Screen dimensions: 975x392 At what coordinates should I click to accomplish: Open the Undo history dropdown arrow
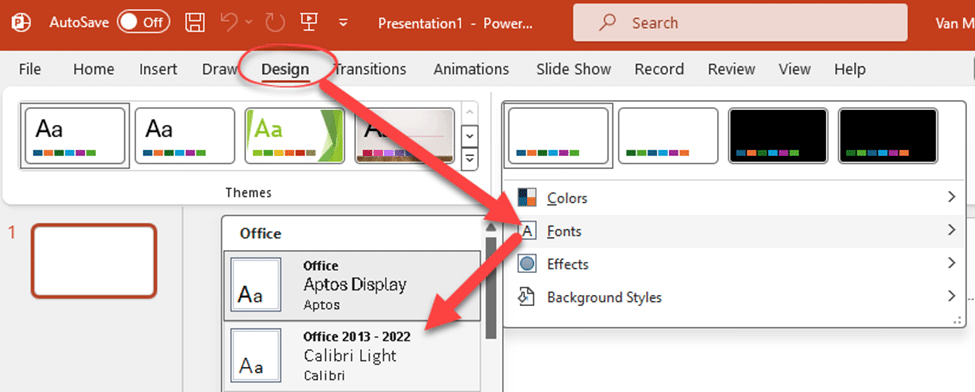[249, 22]
